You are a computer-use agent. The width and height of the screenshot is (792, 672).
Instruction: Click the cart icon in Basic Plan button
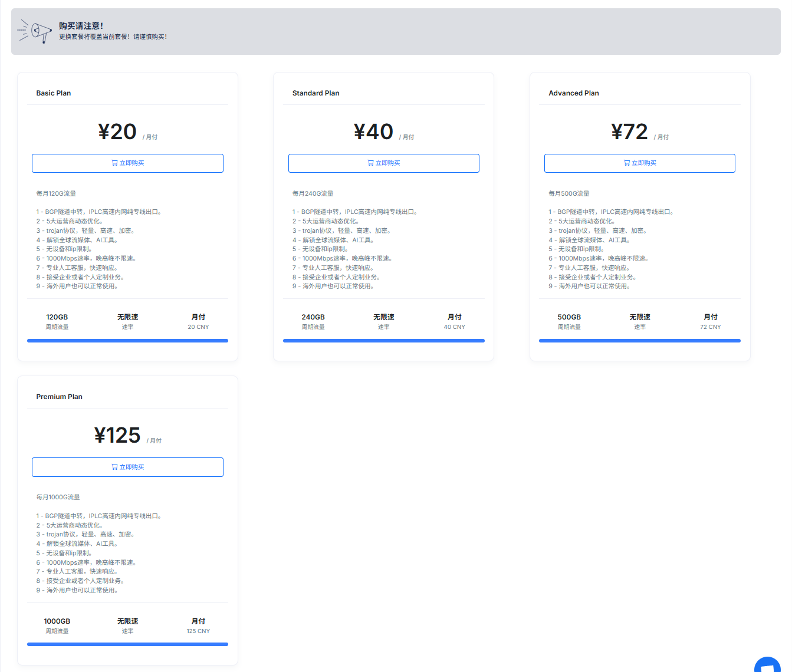(x=114, y=163)
